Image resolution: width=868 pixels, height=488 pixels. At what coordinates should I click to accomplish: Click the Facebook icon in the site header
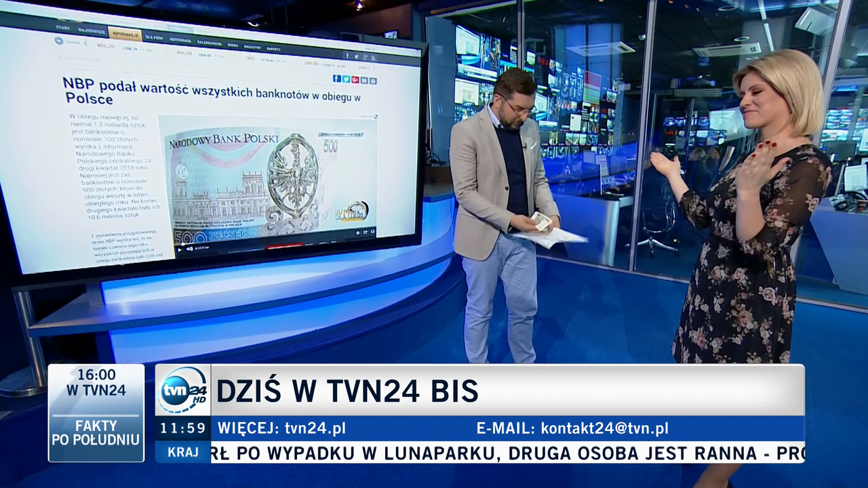[x=347, y=56]
